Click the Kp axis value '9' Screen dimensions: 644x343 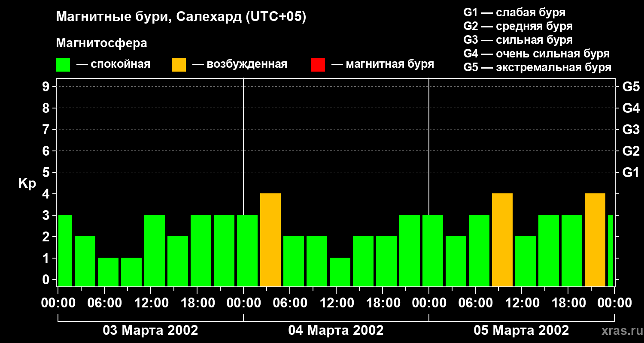pyautogui.click(x=47, y=87)
